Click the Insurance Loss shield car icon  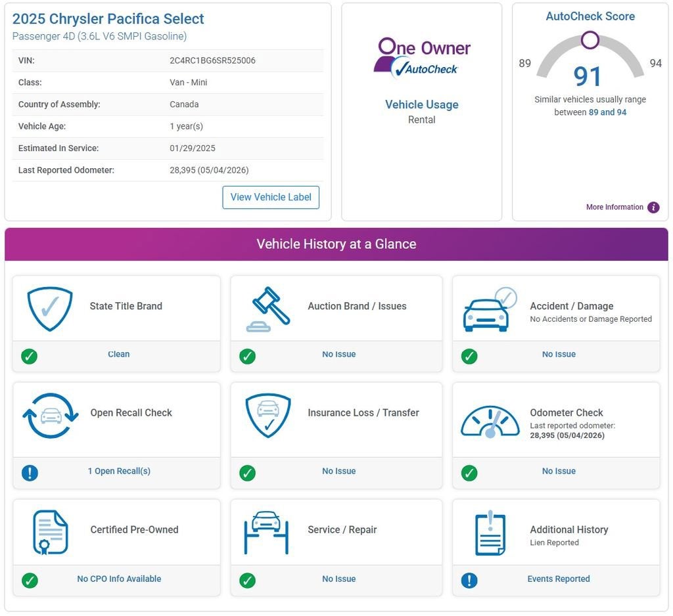268,416
